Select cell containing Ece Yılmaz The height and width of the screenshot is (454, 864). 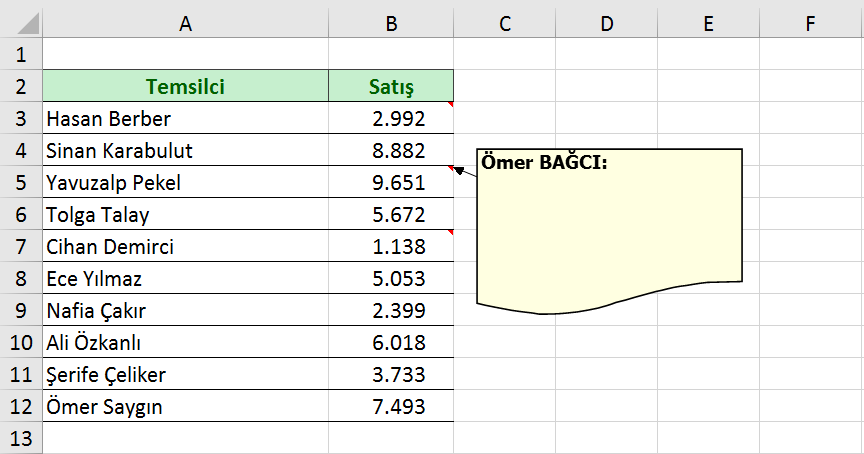pos(185,279)
